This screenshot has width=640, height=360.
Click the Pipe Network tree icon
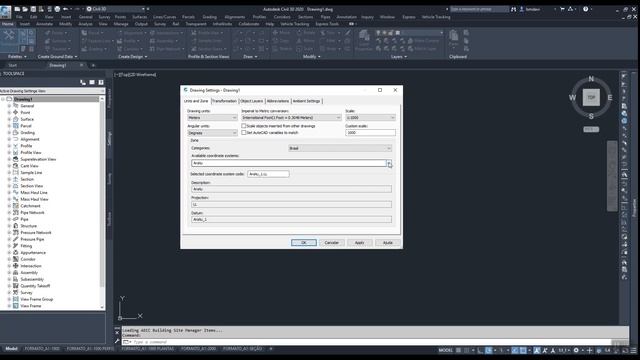(x=16, y=213)
